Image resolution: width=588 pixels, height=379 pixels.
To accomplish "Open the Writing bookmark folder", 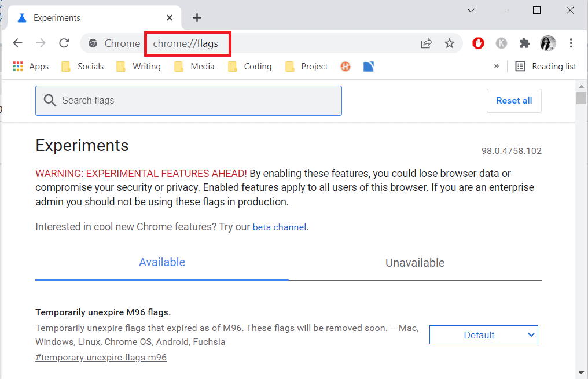I will (x=138, y=67).
